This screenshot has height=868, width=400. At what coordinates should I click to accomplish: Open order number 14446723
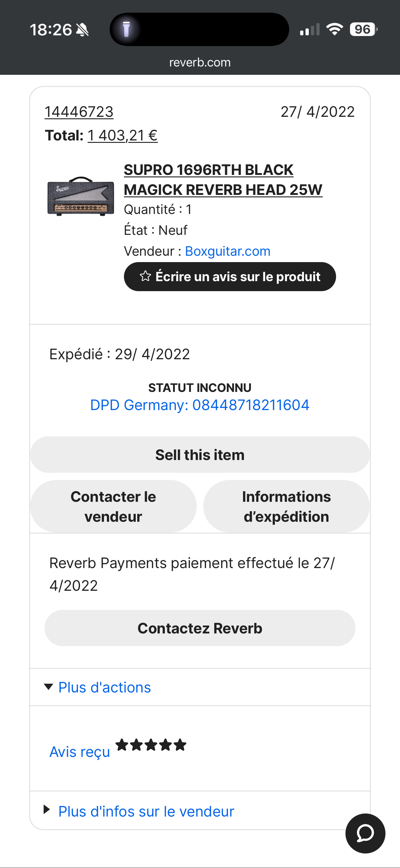tap(79, 112)
